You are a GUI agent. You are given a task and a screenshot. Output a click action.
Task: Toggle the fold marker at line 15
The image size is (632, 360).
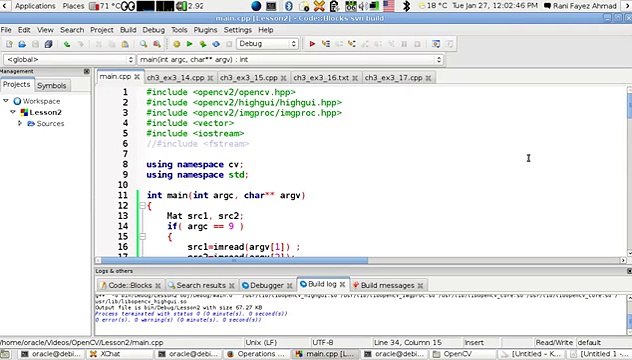point(142,237)
